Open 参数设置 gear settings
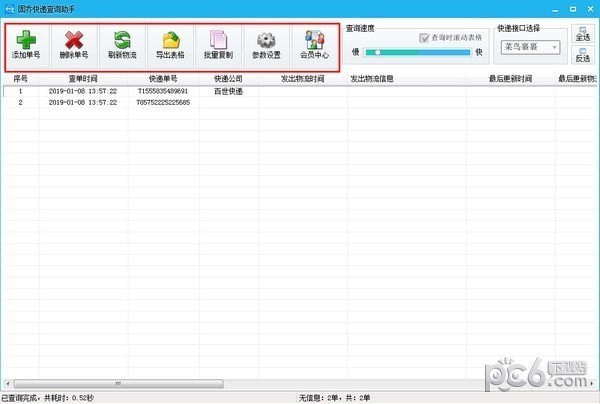 (267, 46)
